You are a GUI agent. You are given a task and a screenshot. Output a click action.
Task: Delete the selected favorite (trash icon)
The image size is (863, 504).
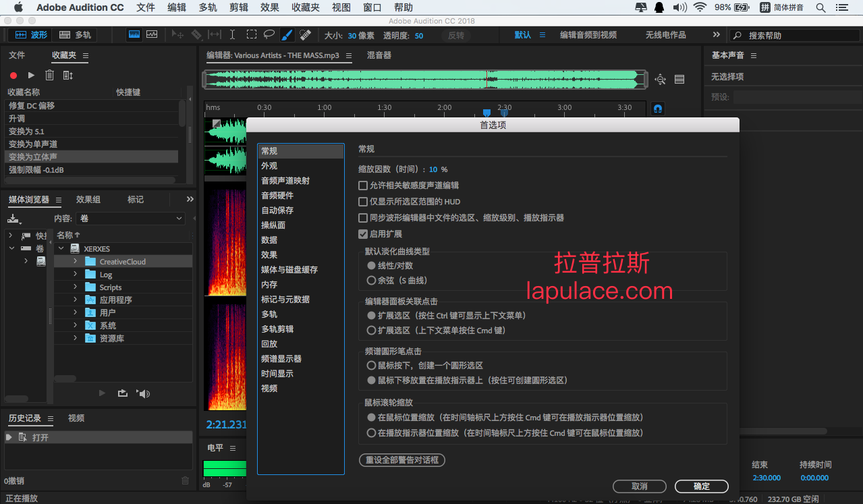49,76
